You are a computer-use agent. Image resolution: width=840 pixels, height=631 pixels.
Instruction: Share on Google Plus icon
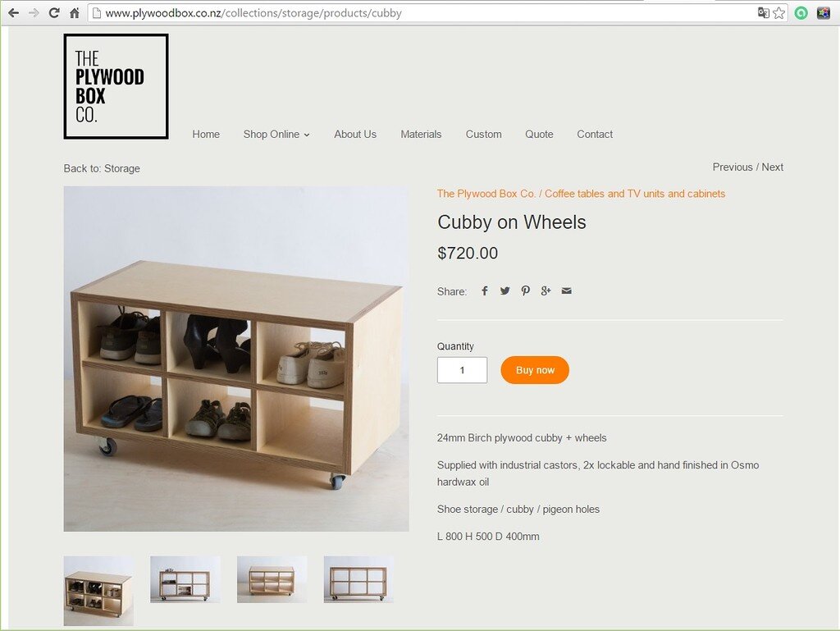(x=546, y=290)
